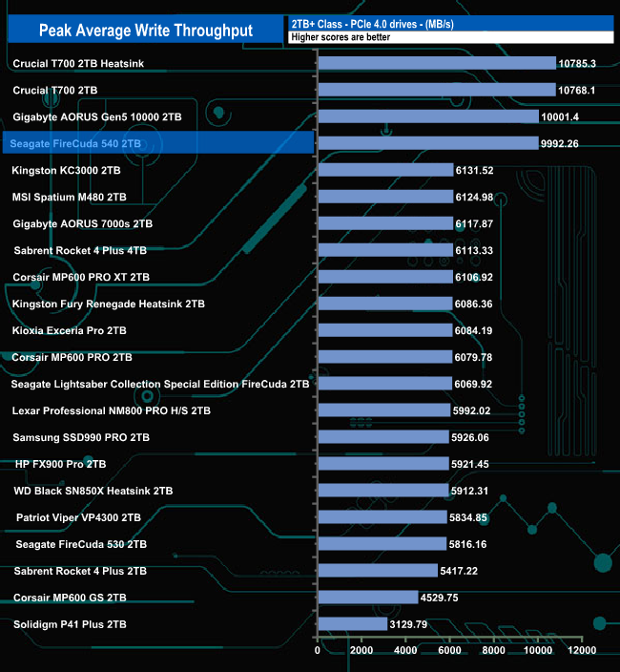Click the 6000 axis tick label
Image resolution: width=620 pixels, height=672 pixels.
click(x=449, y=650)
